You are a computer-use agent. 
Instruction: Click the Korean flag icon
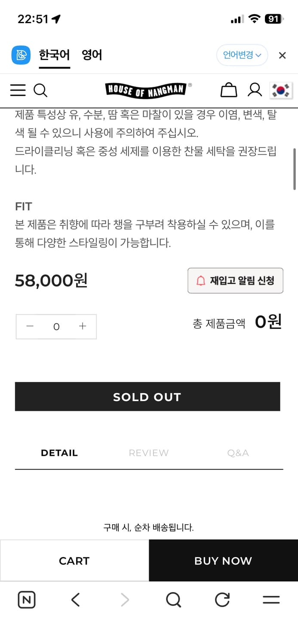pyautogui.click(x=282, y=90)
